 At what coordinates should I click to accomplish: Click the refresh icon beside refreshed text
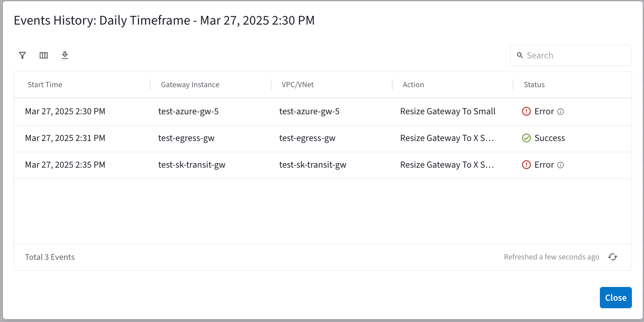[x=612, y=257]
